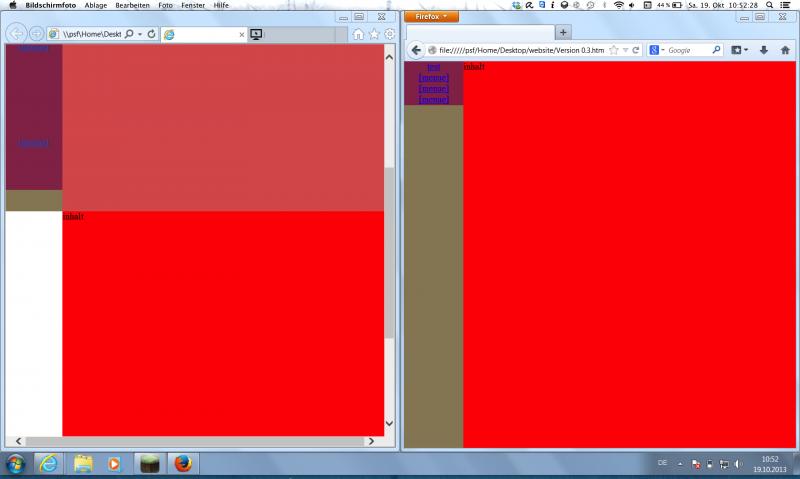Click the Windows Start button on the taskbar
The width and height of the screenshot is (800, 479).
pos(16,464)
